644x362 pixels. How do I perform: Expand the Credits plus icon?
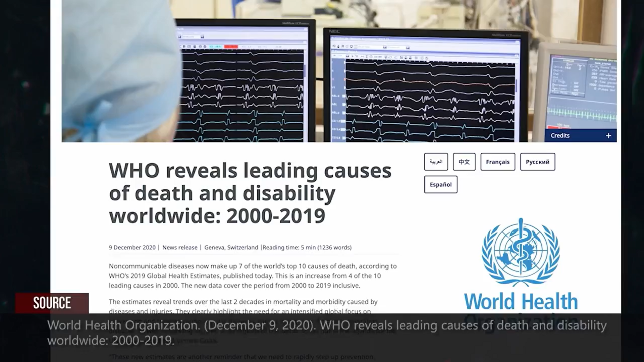[608, 136]
